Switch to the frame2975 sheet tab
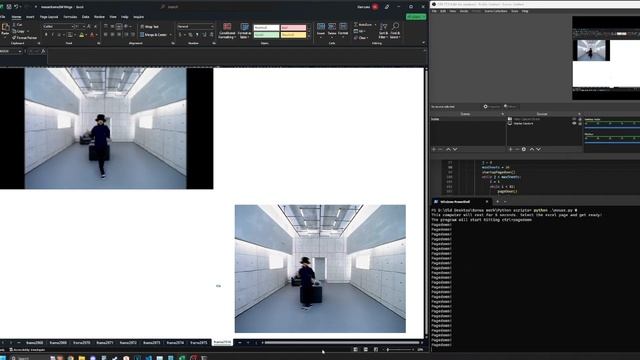640x360 pixels. click(x=198, y=343)
